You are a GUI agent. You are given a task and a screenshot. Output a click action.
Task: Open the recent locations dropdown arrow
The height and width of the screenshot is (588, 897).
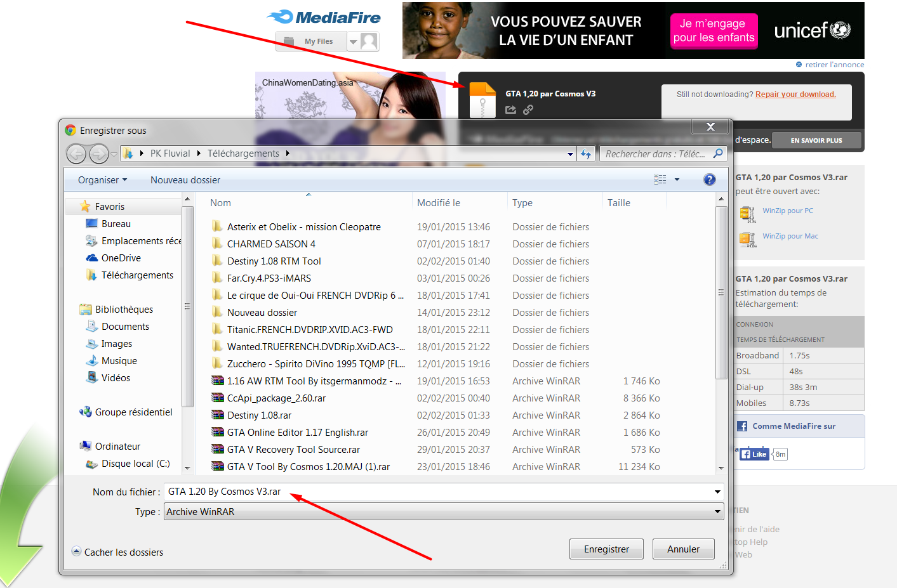[114, 154]
